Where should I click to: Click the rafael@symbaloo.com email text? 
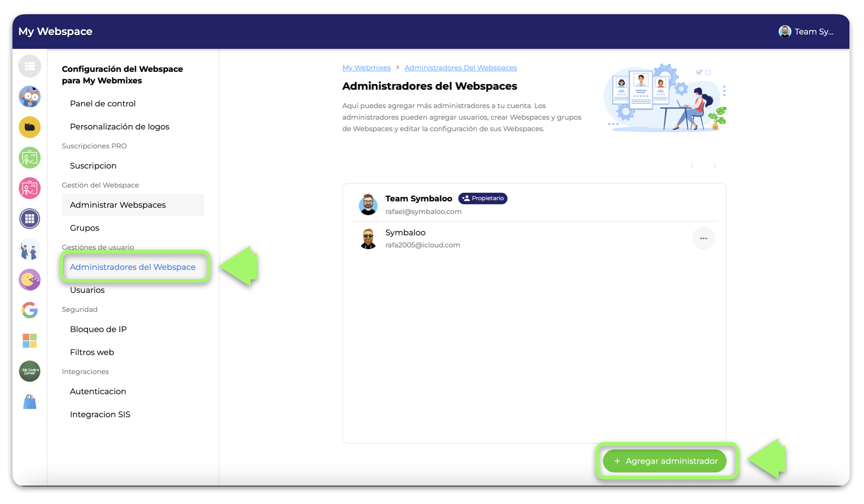tap(423, 211)
